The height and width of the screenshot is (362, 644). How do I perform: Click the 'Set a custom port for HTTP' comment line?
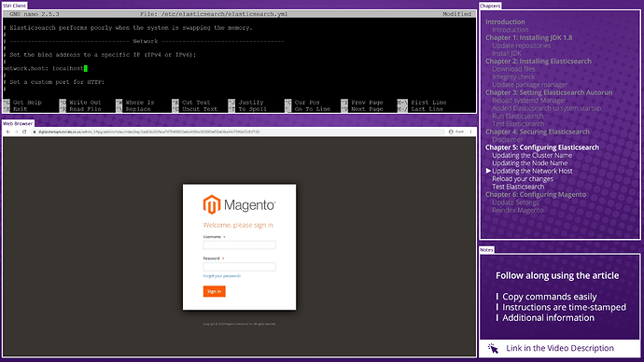(x=54, y=82)
